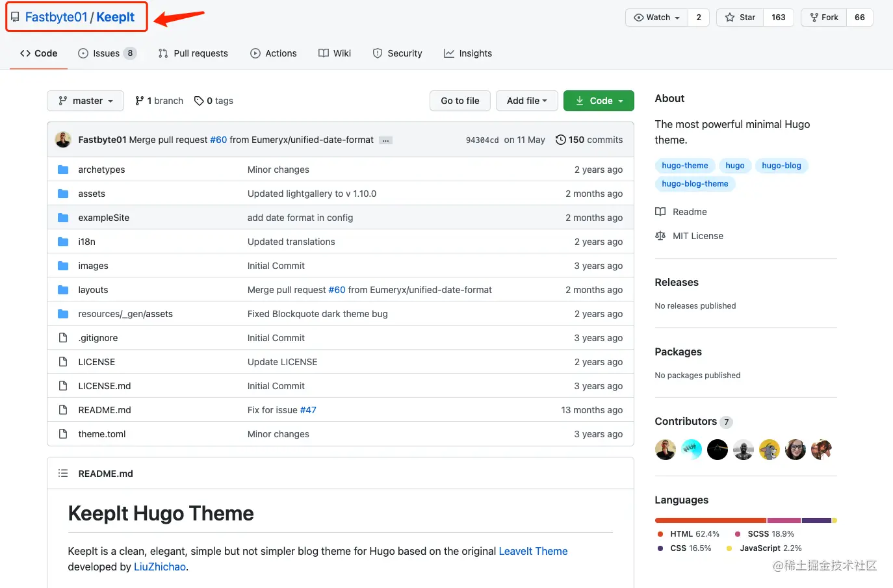This screenshot has height=588, width=893.
Task: Open the Releases heading link
Action: pyautogui.click(x=677, y=282)
